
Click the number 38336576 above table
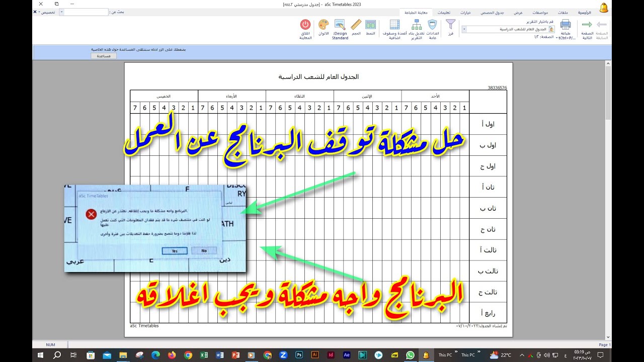[497, 87]
